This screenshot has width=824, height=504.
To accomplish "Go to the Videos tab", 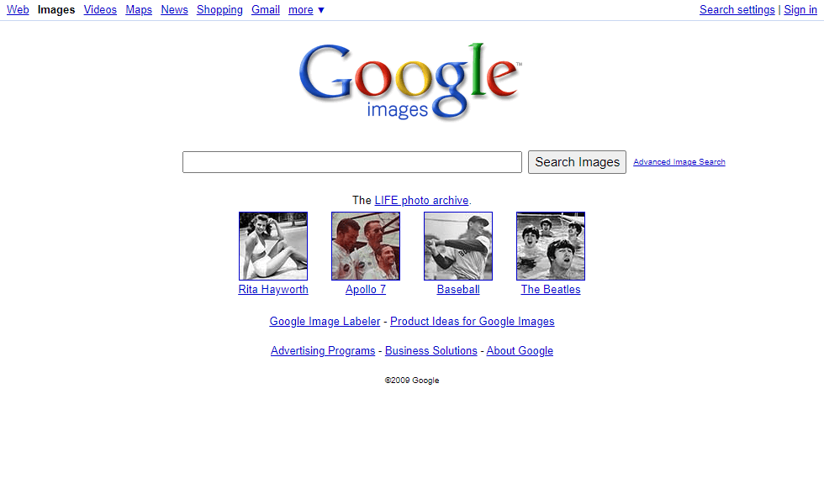I will coord(100,10).
